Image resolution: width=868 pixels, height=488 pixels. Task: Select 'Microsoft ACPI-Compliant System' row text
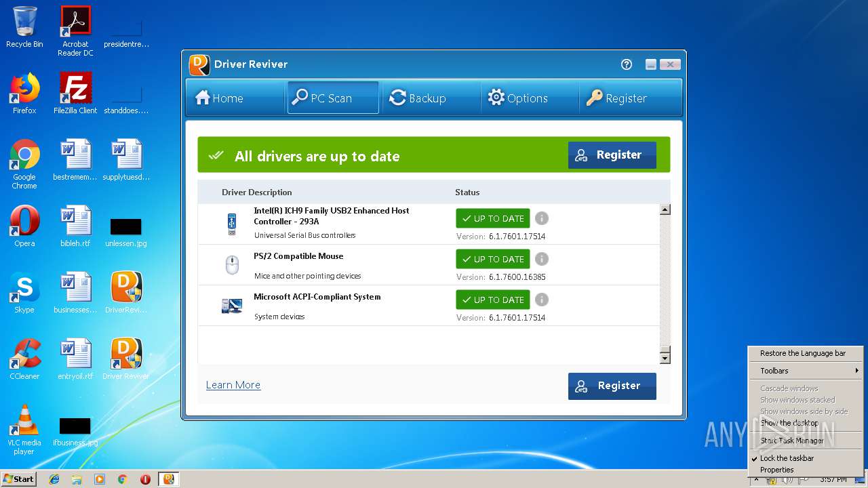pyautogui.click(x=317, y=297)
